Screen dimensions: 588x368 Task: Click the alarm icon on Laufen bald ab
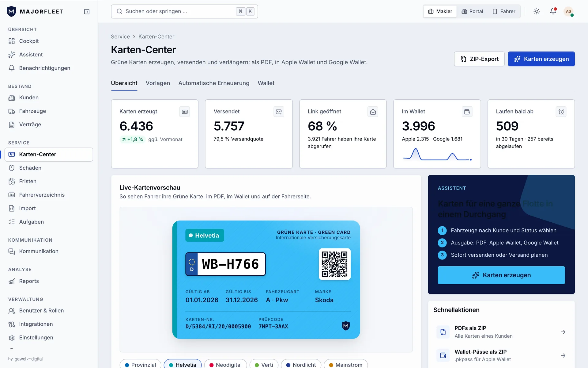561,112
